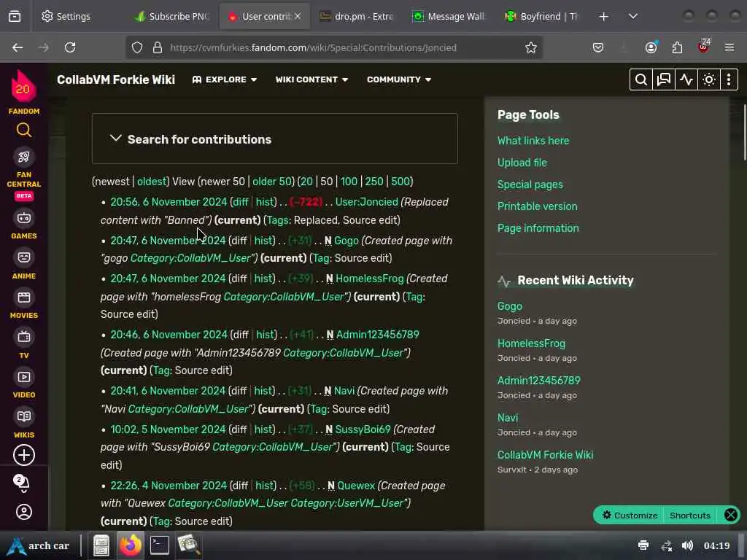
Task: Open the extensions puzzle icon
Action: click(x=677, y=47)
